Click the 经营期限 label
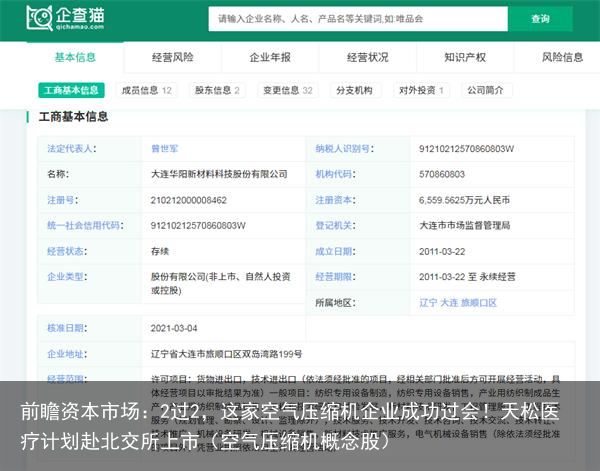Screen dimensions: 600x471 click(x=335, y=276)
